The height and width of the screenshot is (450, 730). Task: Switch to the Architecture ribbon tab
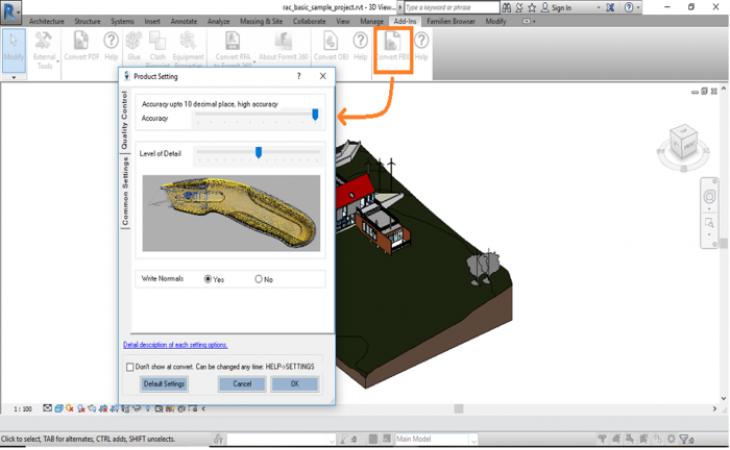(47, 21)
